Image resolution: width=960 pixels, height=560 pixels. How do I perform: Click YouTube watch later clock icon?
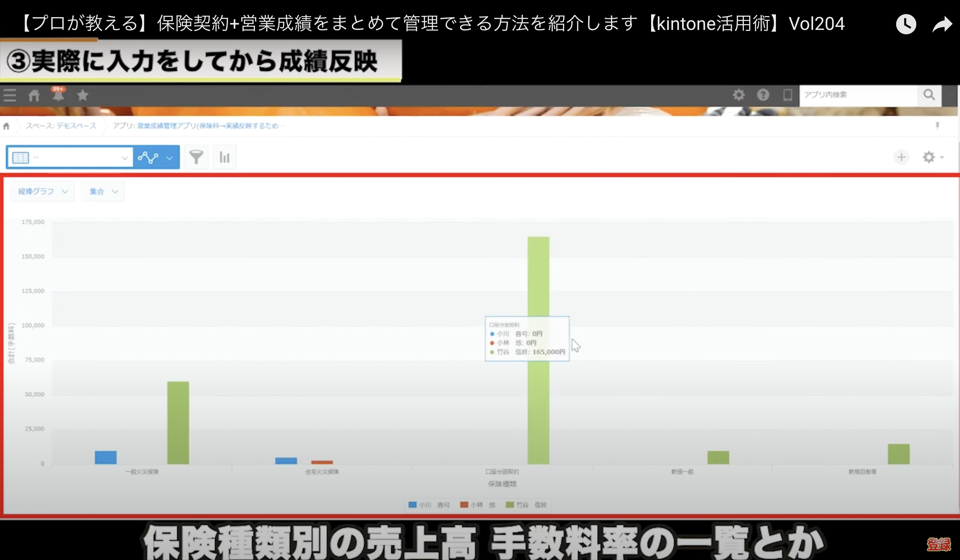(906, 25)
